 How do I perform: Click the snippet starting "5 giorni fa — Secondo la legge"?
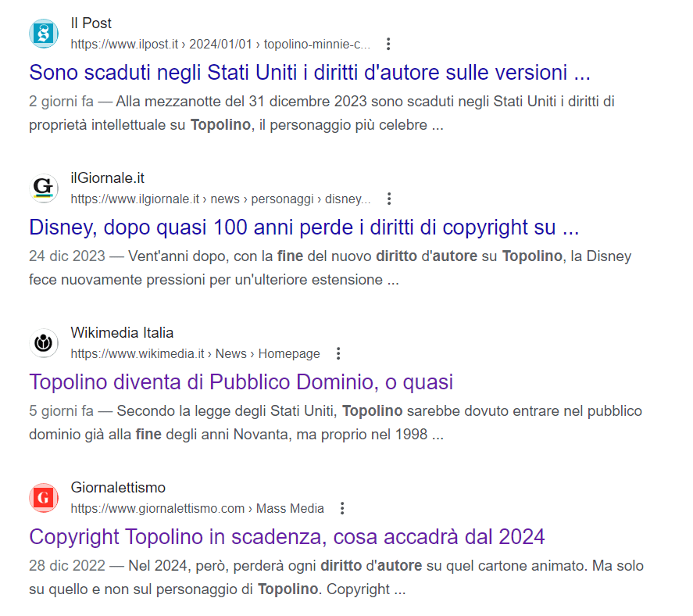(x=335, y=423)
